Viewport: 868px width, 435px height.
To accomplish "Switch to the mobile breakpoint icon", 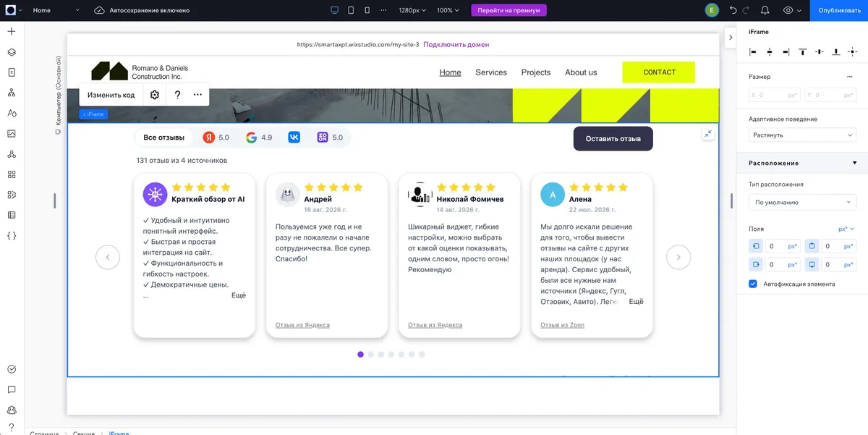I will click(367, 10).
